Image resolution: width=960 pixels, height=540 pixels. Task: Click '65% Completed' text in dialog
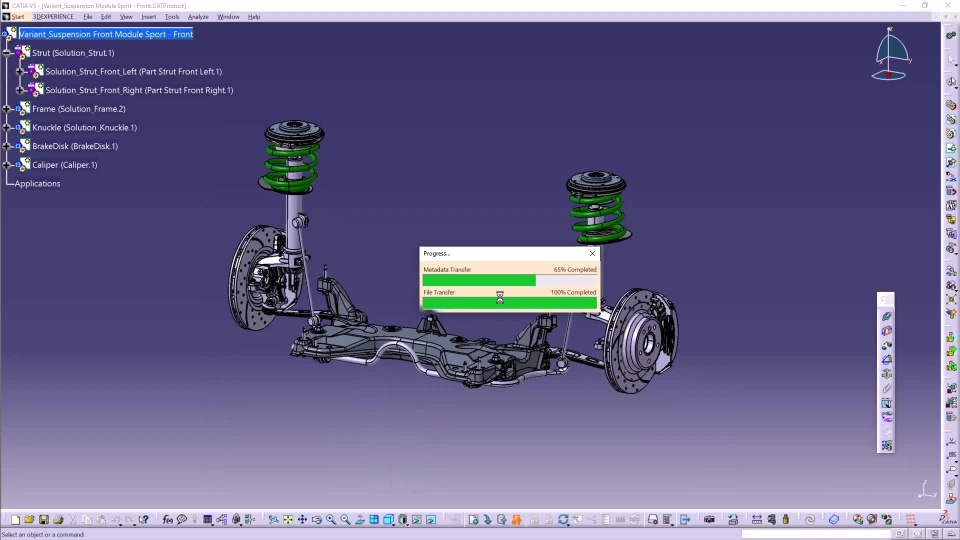(x=575, y=269)
